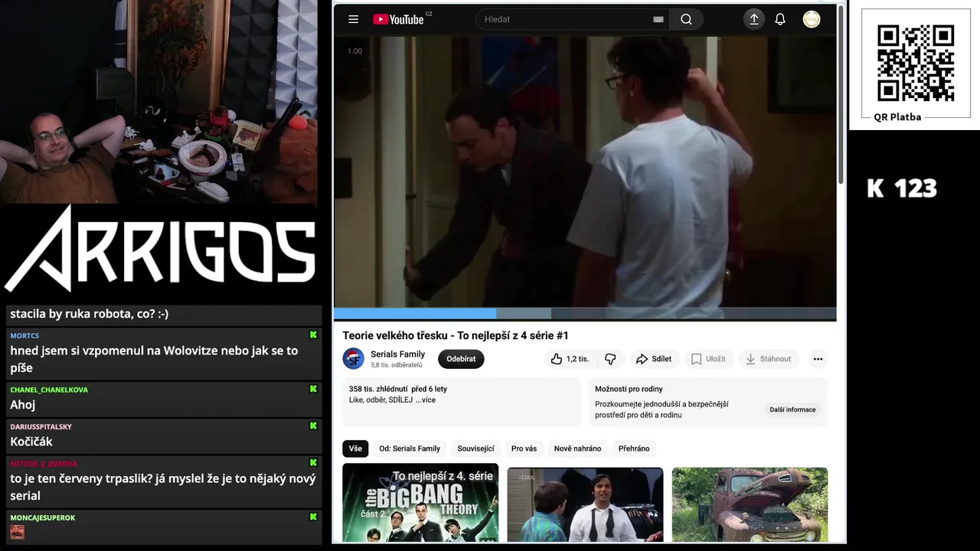Click the emote in MONCAJESUPEROK's message
980x551 pixels.
[x=17, y=532]
